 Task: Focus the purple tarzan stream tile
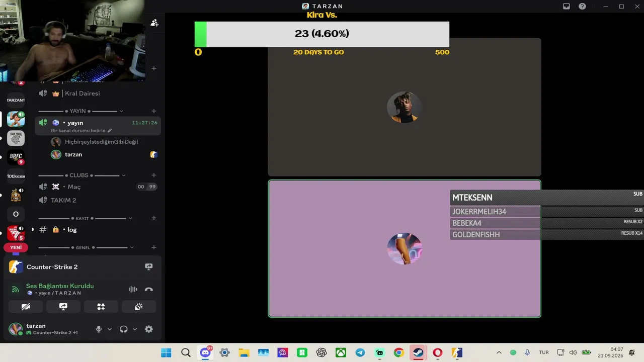(x=405, y=249)
